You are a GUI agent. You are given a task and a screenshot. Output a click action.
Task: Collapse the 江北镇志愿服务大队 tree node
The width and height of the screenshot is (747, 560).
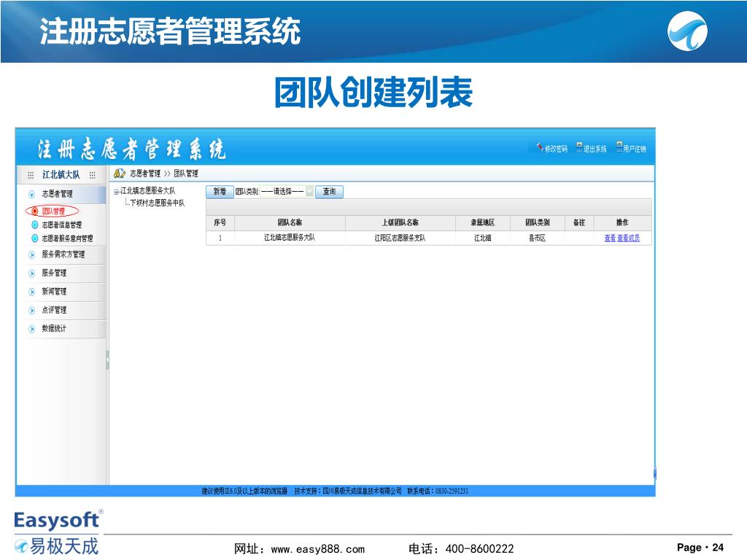click(x=116, y=191)
